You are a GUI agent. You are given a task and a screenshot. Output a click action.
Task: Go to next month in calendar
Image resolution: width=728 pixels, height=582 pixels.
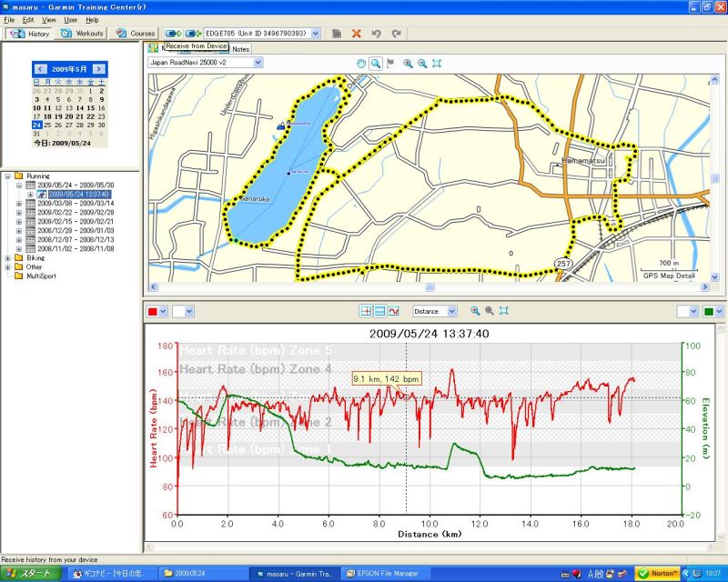98,69
